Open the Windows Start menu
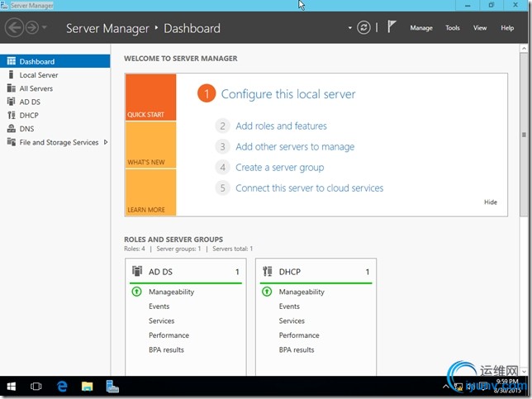The width and height of the screenshot is (532, 399). pyautogui.click(x=12, y=387)
